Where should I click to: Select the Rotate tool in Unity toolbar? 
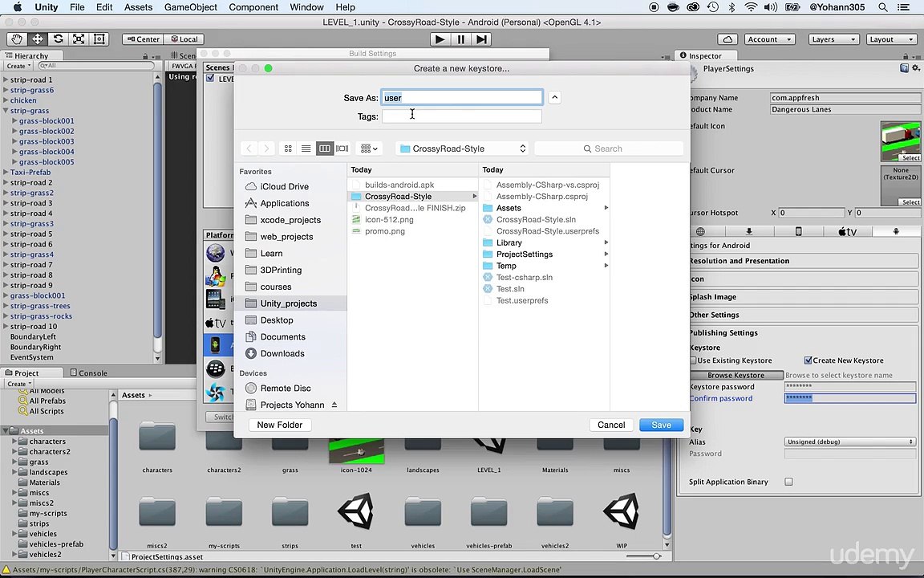(58, 39)
